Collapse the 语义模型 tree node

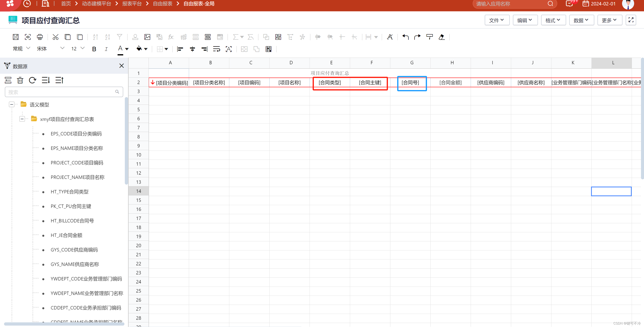tap(11, 104)
